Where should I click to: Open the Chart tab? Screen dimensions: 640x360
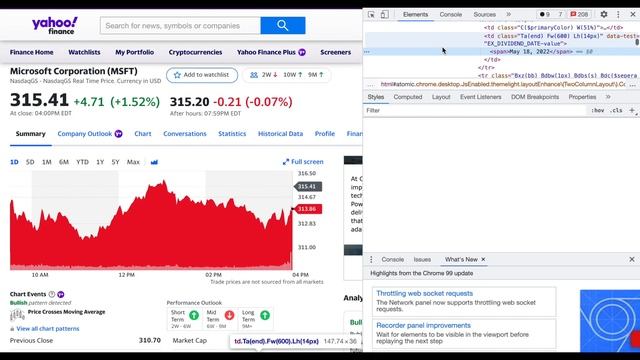coord(143,134)
